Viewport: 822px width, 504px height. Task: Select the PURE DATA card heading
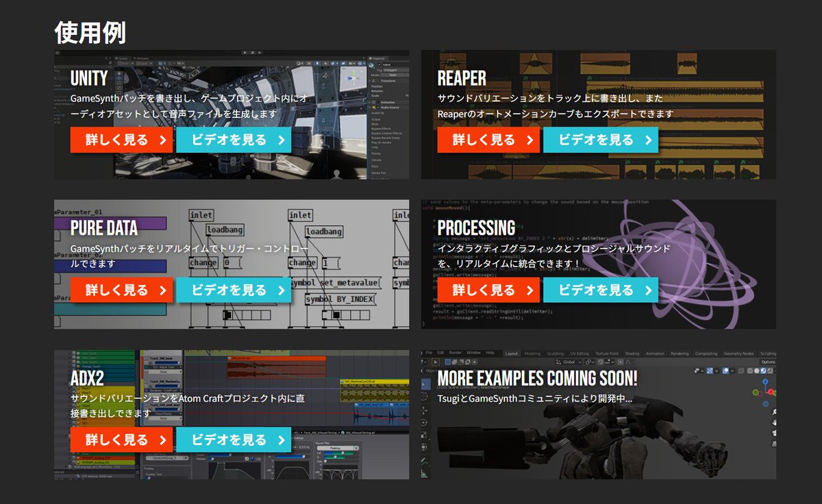104,228
